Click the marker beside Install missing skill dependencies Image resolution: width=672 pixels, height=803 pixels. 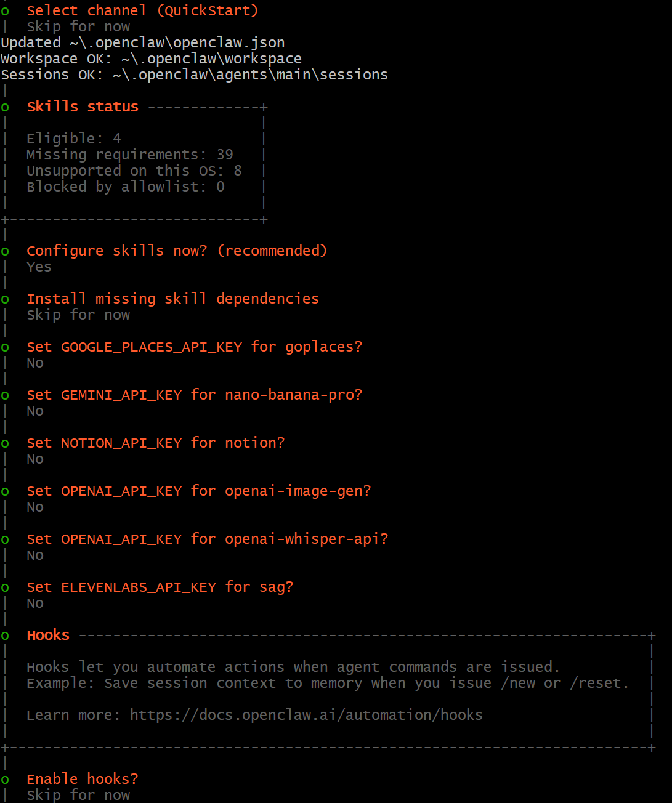pos(5,299)
